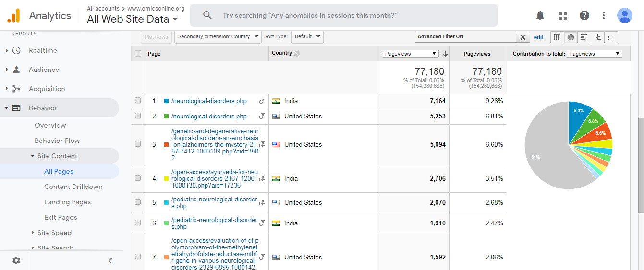
Task: Open row 2 page link icon
Action: pyautogui.click(x=262, y=116)
